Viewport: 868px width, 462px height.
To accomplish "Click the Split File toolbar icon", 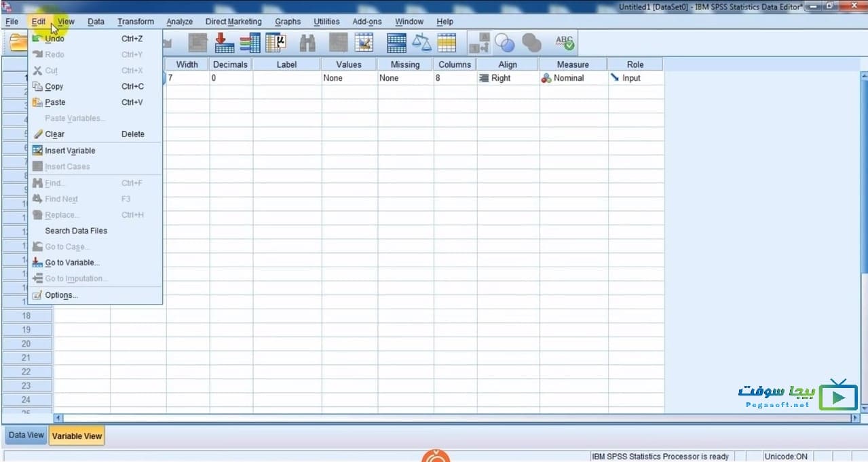I will tap(396, 43).
